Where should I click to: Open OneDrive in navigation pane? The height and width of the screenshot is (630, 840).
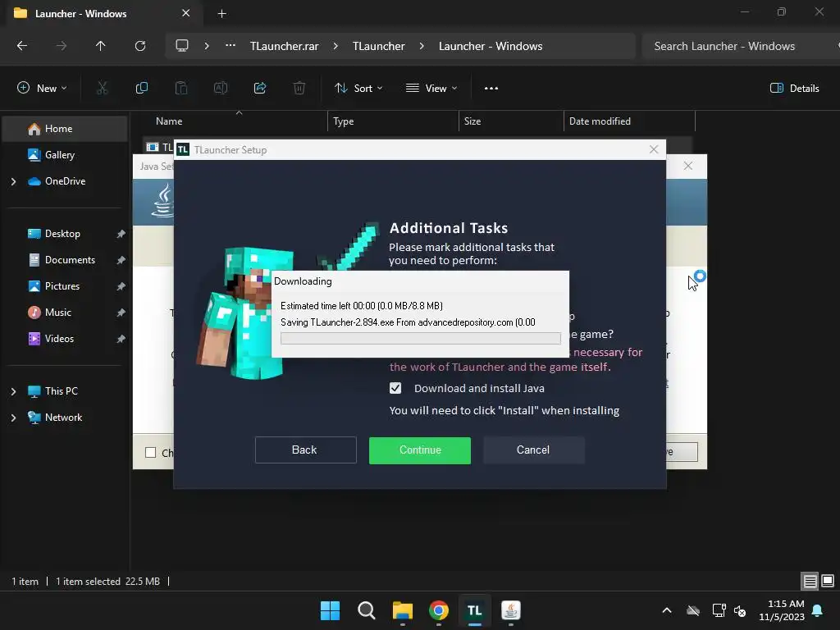click(65, 181)
